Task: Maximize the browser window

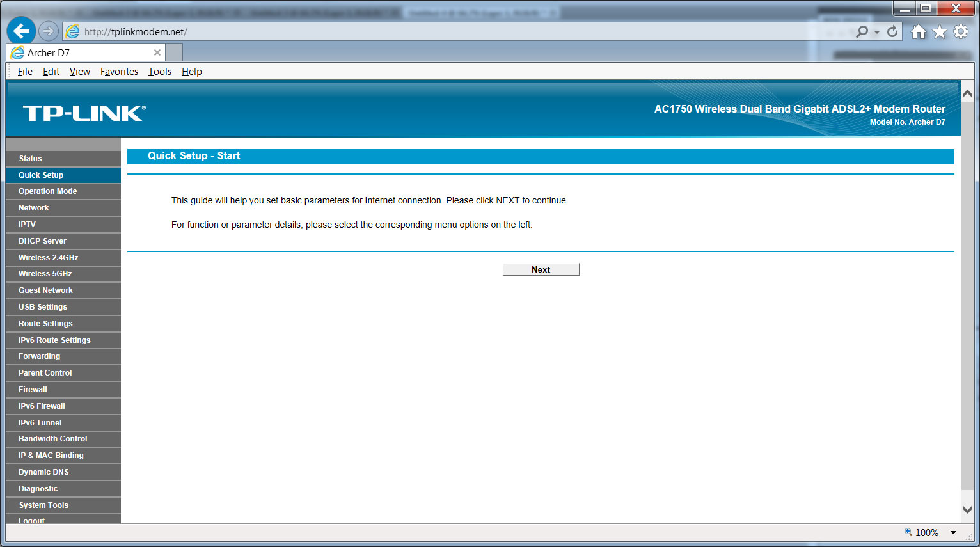Action: point(926,8)
